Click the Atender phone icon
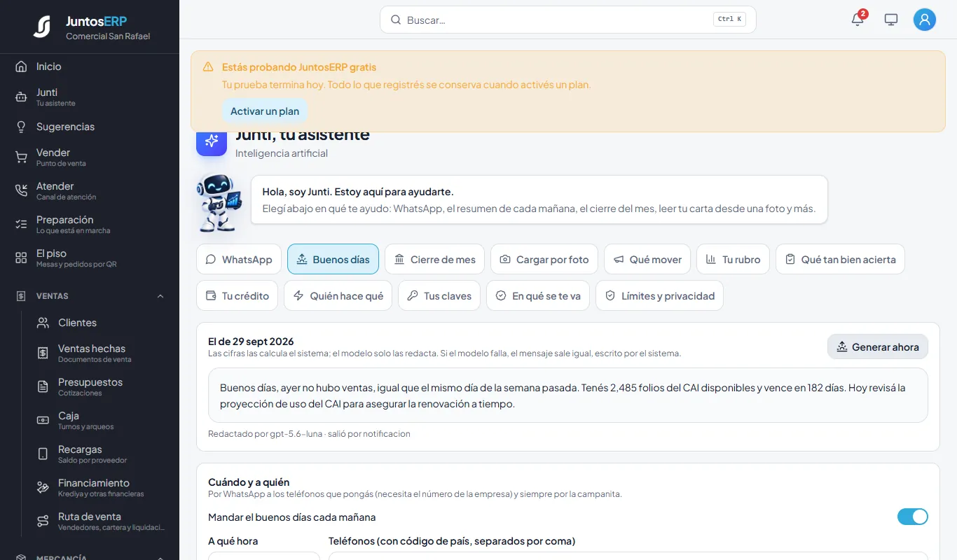This screenshot has height=560, width=957. [x=21, y=190]
